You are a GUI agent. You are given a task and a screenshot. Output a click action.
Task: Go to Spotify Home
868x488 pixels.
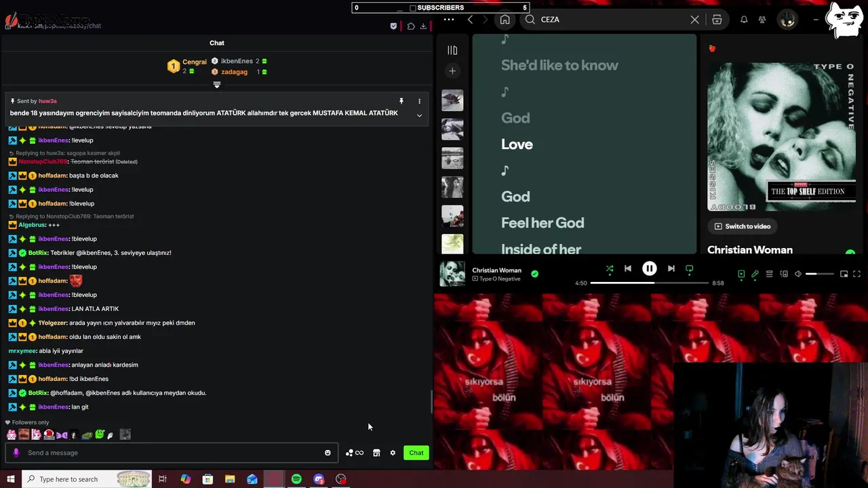click(x=505, y=20)
